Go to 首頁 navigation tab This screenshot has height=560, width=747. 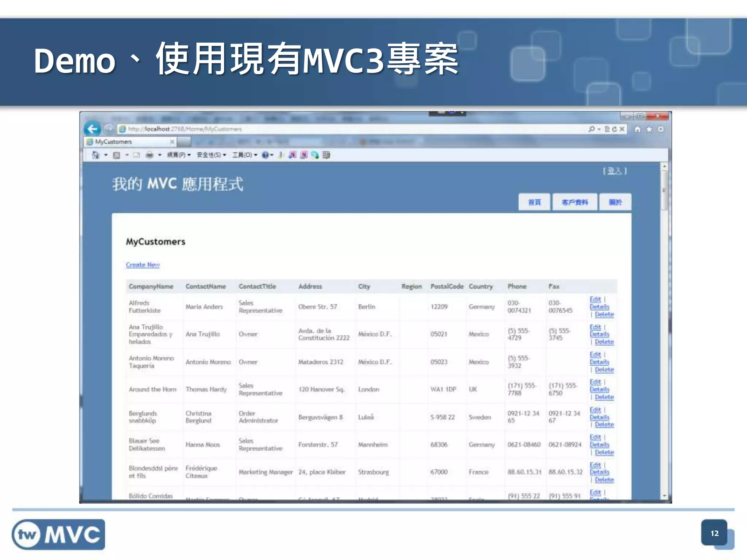[534, 202]
